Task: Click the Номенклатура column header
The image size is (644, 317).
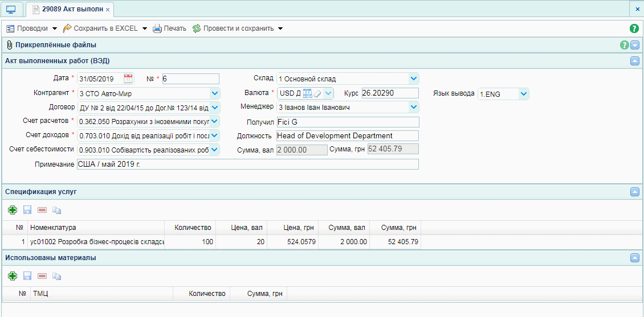Action: click(96, 228)
